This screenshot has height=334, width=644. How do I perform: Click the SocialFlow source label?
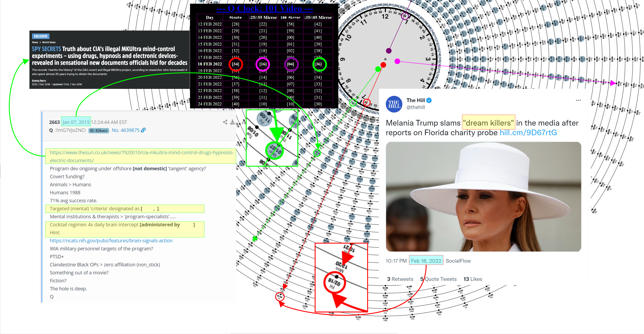pyautogui.click(x=458, y=261)
